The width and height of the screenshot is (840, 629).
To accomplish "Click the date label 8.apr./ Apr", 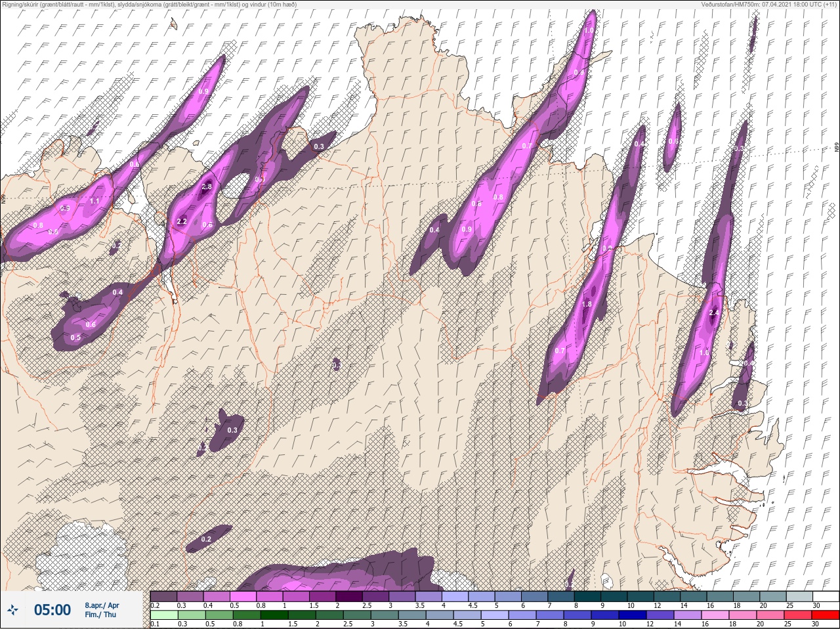I will coord(102,605).
